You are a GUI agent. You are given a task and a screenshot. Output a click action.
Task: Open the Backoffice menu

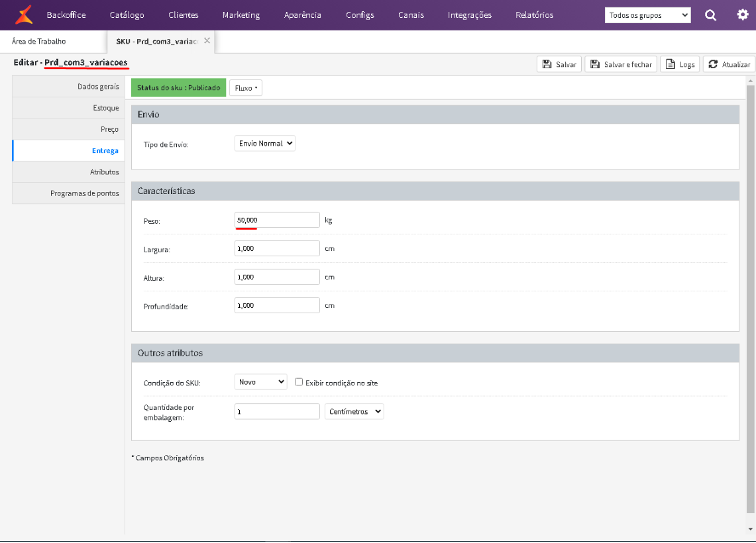66,15
